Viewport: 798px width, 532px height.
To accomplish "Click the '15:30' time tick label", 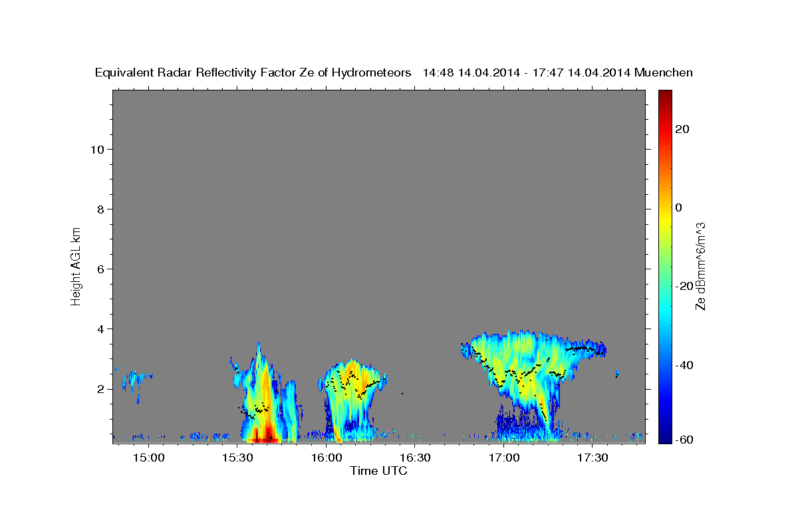I will 237,458.
